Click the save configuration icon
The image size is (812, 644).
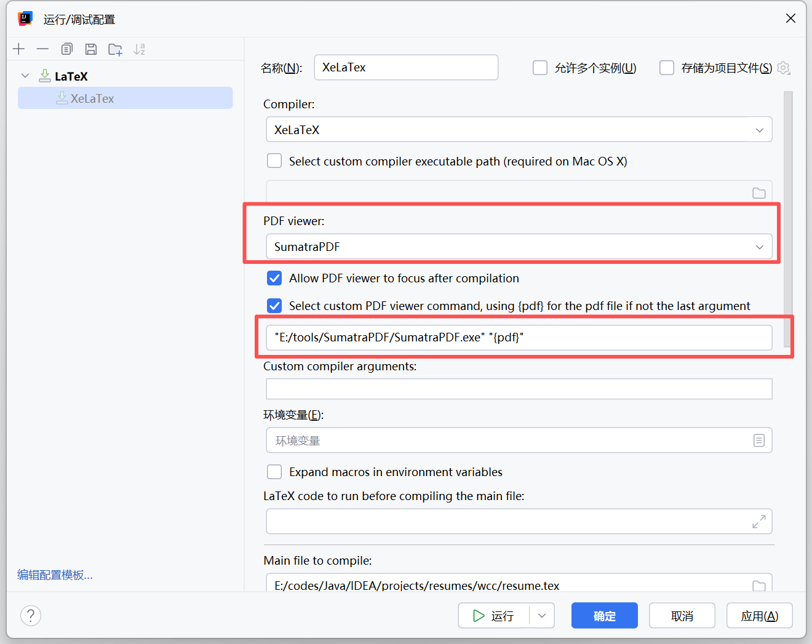[x=91, y=49]
